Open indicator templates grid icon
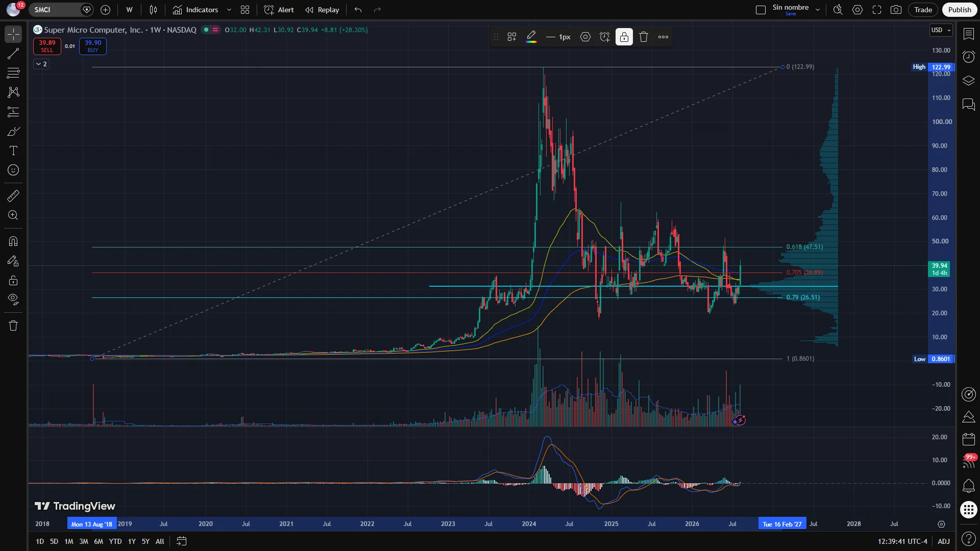Image resolution: width=980 pixels, height=551 pixels. pyautogui.click(x=245, y=10)
